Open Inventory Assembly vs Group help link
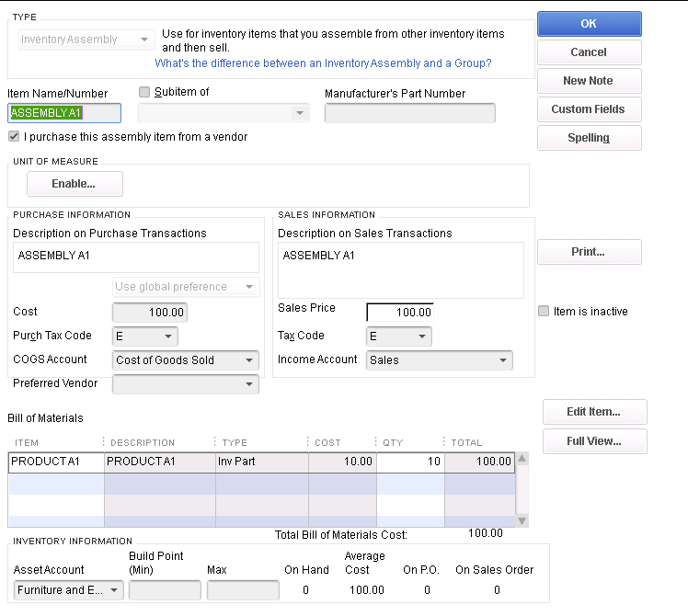Viewport: 688px width, 616px height. click(x=323, y=63)
